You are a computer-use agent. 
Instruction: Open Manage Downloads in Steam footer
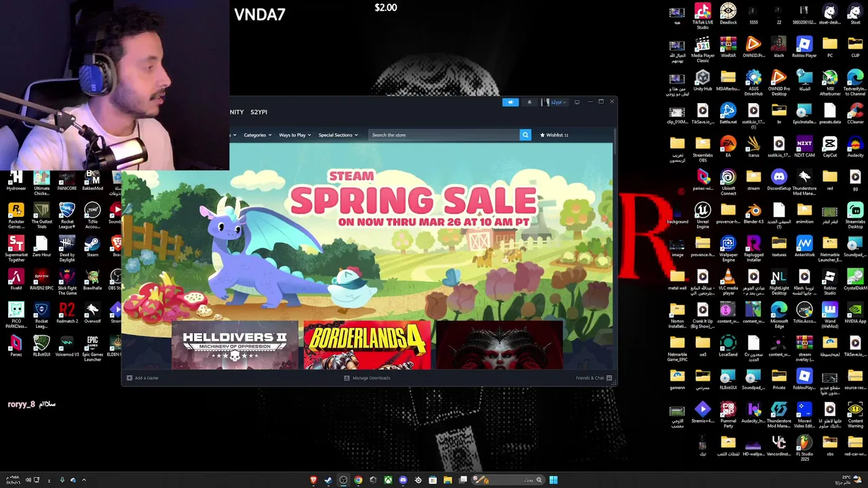click(367, 378)
